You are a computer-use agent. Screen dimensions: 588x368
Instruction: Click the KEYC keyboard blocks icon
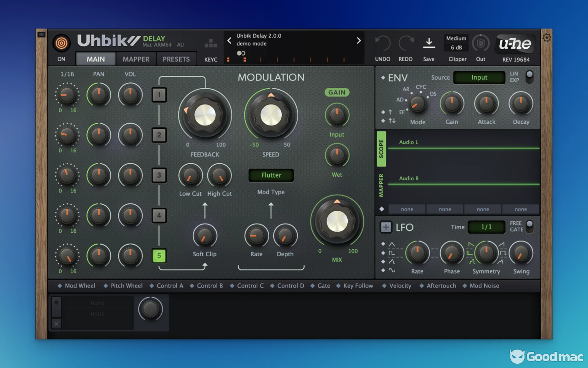(211, 43)
